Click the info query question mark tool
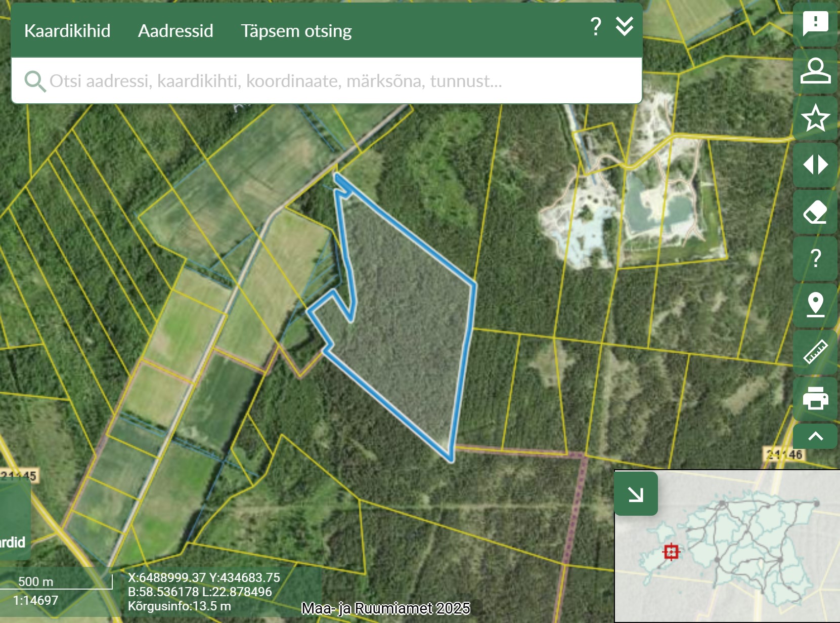 [x=815, y=259]
